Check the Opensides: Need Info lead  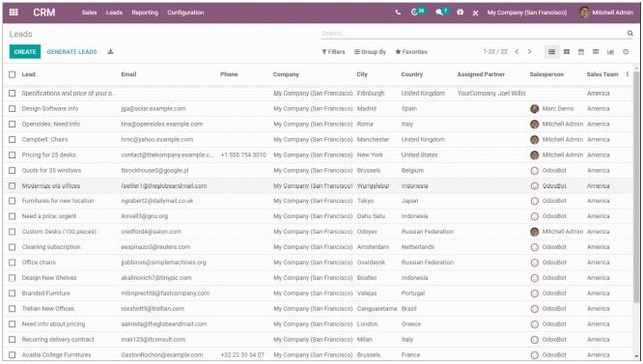pos(13,125)
